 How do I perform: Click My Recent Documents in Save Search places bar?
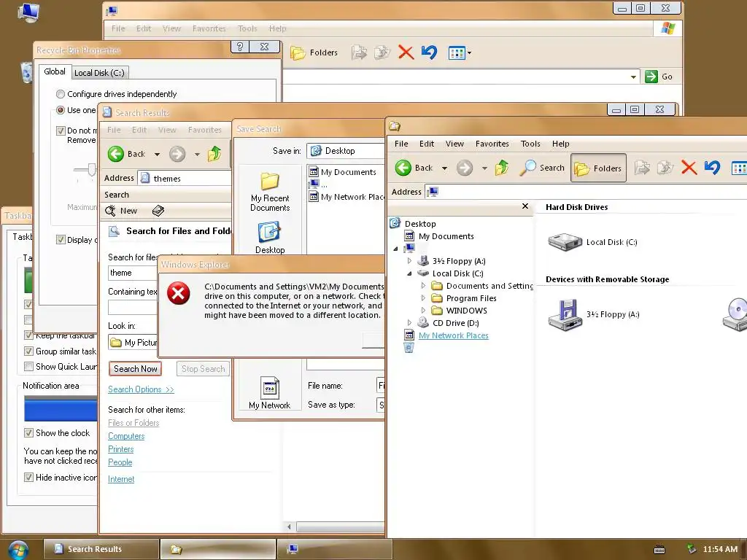point(270,192)
